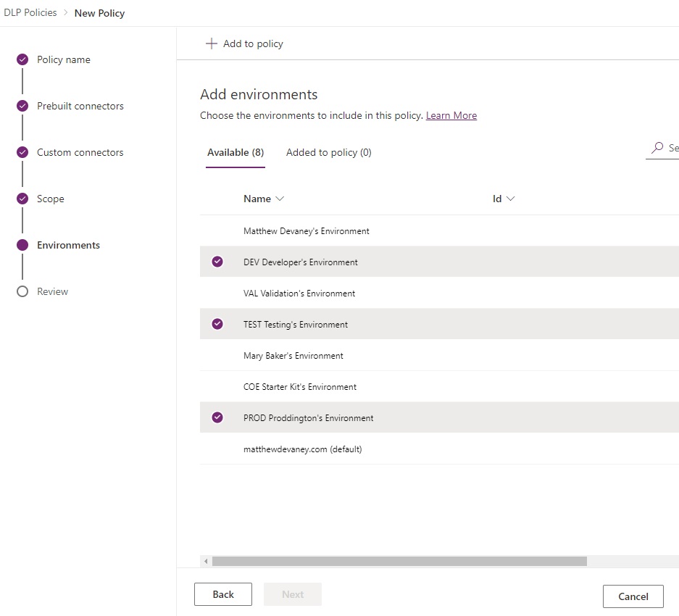
Task: Click the Custom connectors step checkmark icon
Action: coord(22,152)
